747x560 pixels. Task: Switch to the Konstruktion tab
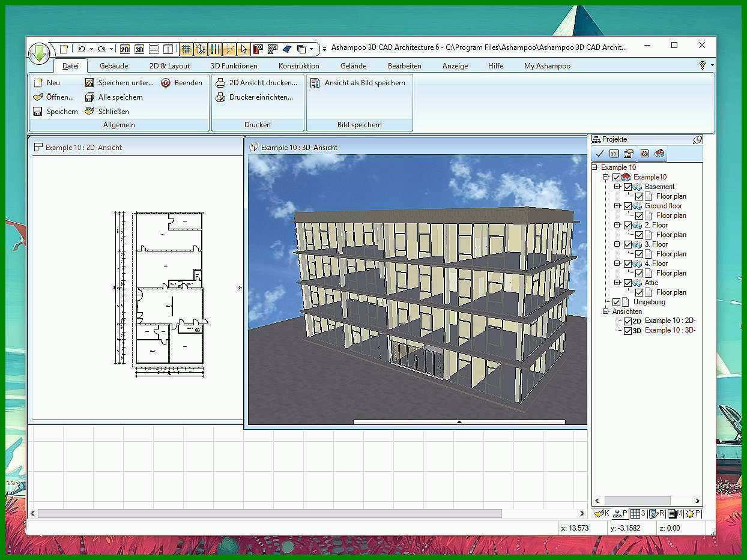pos(299,66)
